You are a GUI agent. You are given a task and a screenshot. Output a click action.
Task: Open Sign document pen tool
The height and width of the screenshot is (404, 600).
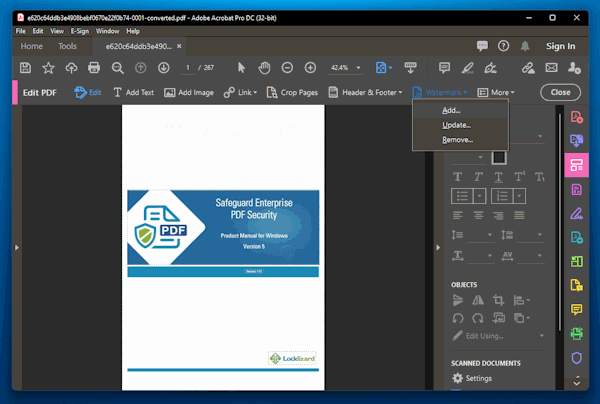(x=490, y=68)
